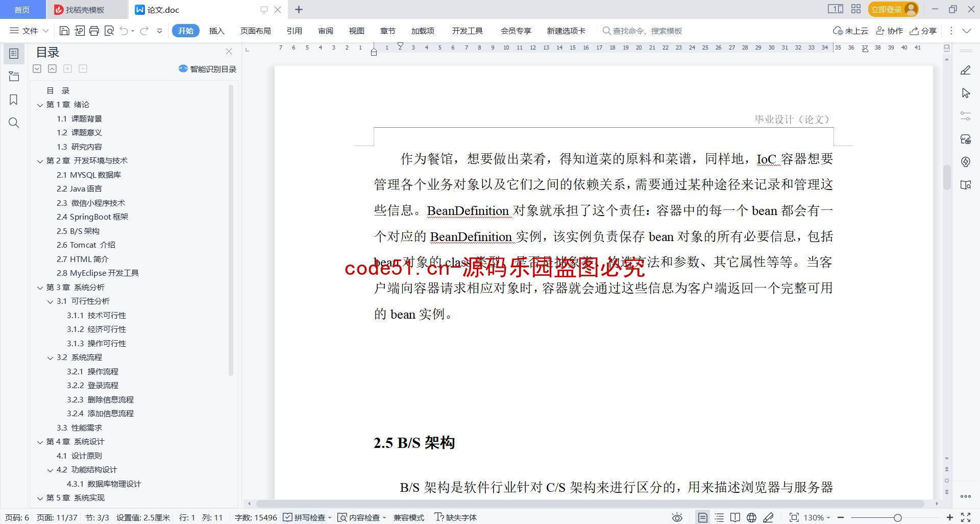Click the 分享 button
The image size is (980, 524).
pyautogui.click(x=923, y=31)
